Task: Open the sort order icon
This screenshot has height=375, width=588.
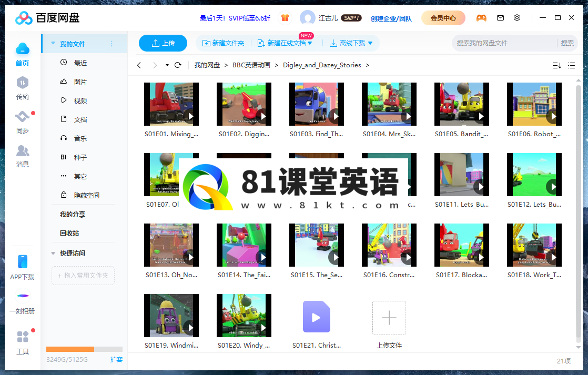Action: 556,66
